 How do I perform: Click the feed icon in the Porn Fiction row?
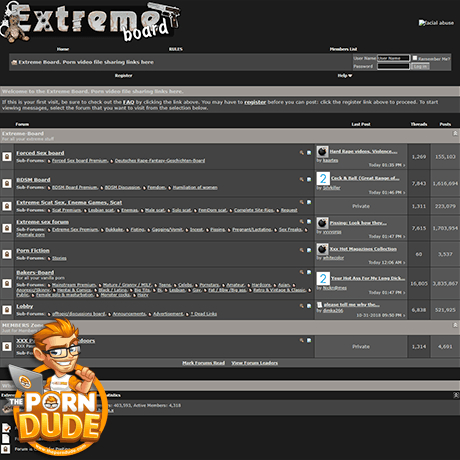(309, 250)
